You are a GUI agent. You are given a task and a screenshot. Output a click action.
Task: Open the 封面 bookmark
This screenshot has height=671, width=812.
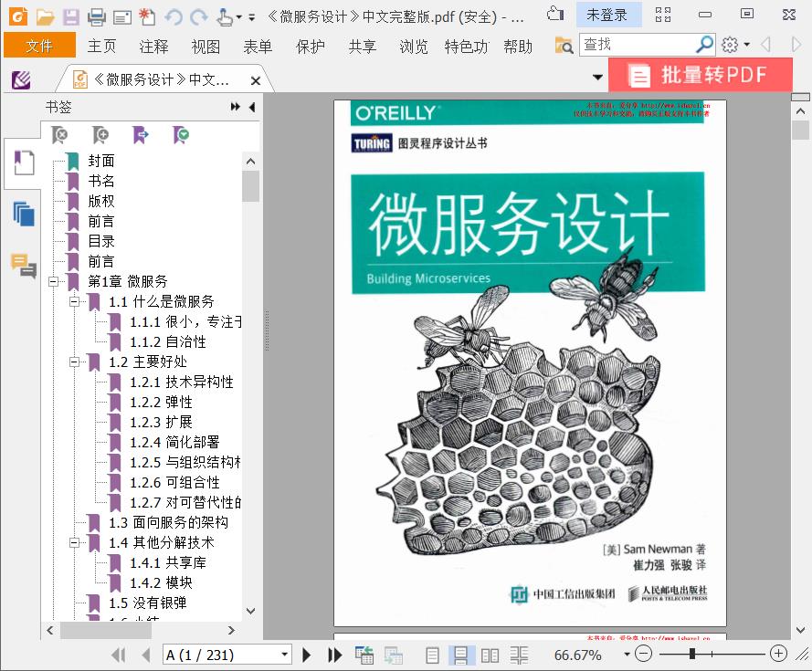click(x=101, y=161)
